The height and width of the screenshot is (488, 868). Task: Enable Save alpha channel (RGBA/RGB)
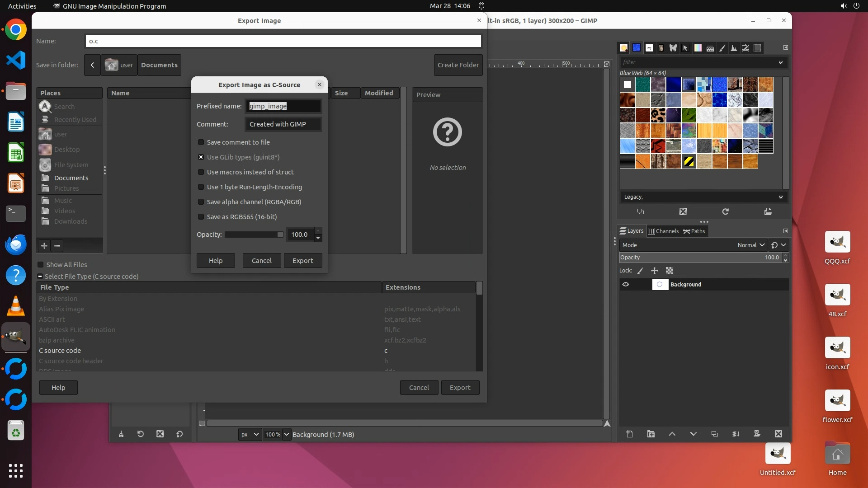click(201, 202)
